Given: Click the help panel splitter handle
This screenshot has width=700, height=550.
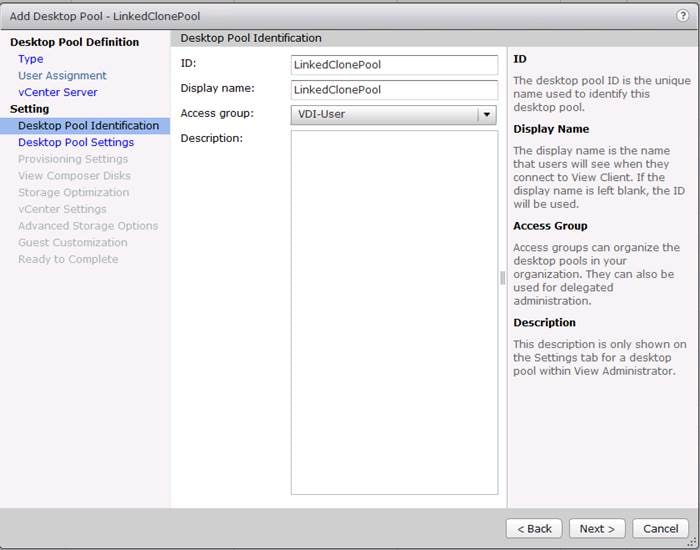Looking at the screenshot, I should coord(502,278).
